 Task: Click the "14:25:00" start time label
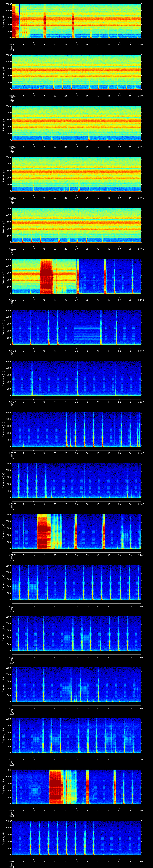click(x=12, y=198)
